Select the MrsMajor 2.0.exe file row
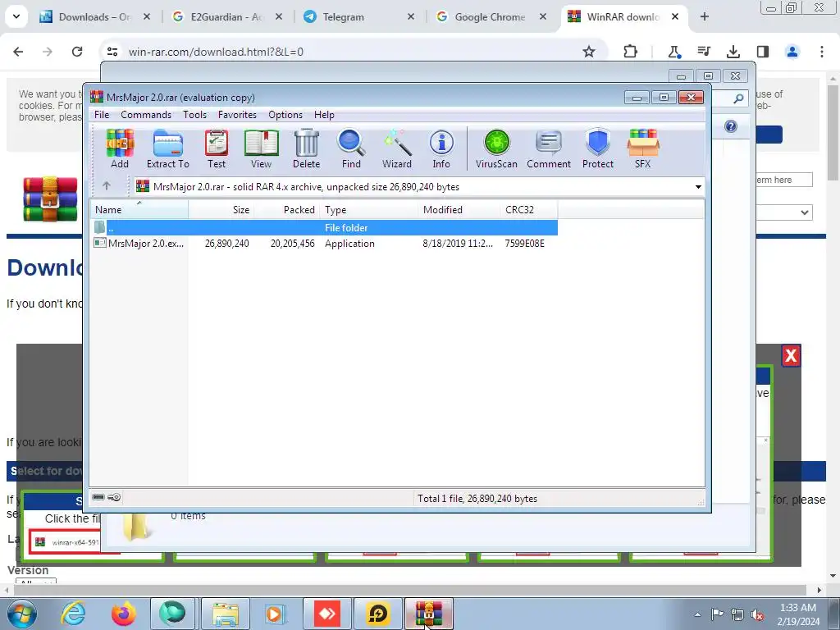 pyautogui.click(x=323, y=243)
